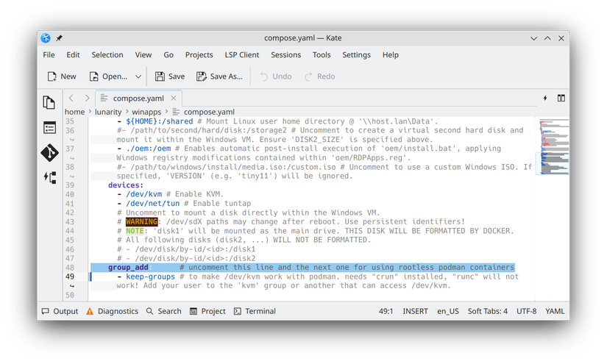607x364 pixels.
Task: Click the INSERT mode indicator
Action: pos(415,311)
